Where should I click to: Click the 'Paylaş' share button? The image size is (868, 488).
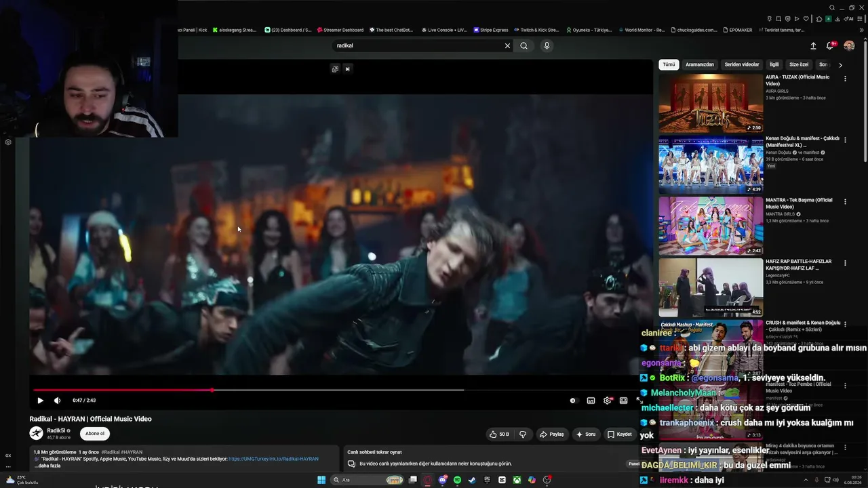coord(551,434)
